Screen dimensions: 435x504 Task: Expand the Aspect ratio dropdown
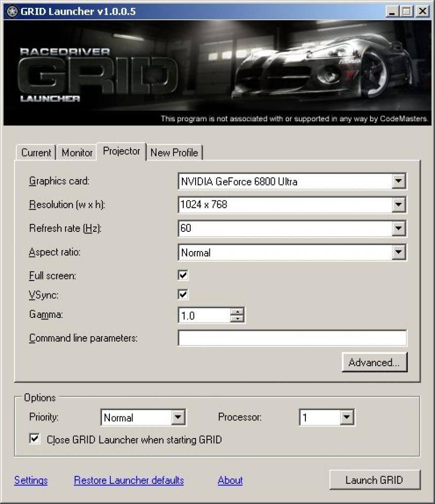[x=399, y=252]
